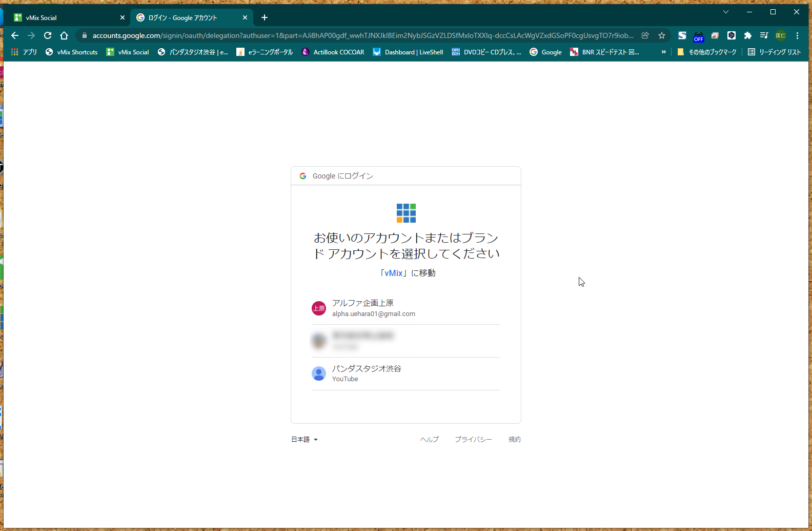Open the blue S extension icon
The height and width of the screenshot is (531, 812).
[682, 35]
